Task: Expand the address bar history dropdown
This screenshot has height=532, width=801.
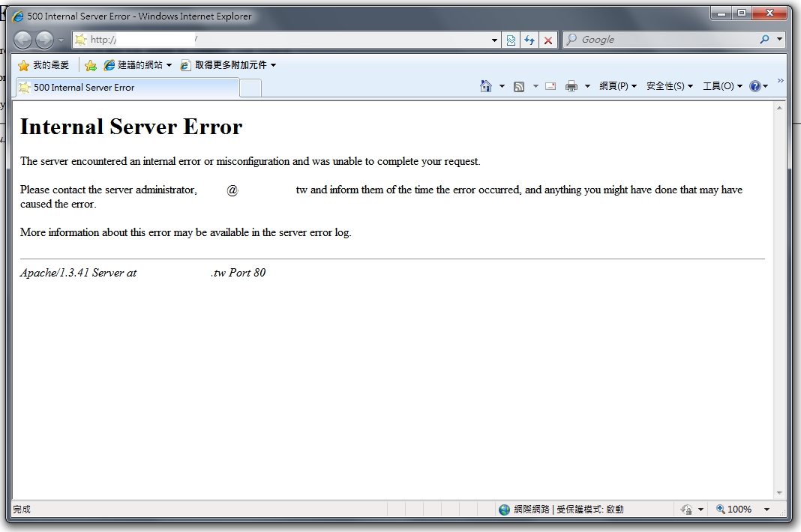Action: tap(494, 40)
